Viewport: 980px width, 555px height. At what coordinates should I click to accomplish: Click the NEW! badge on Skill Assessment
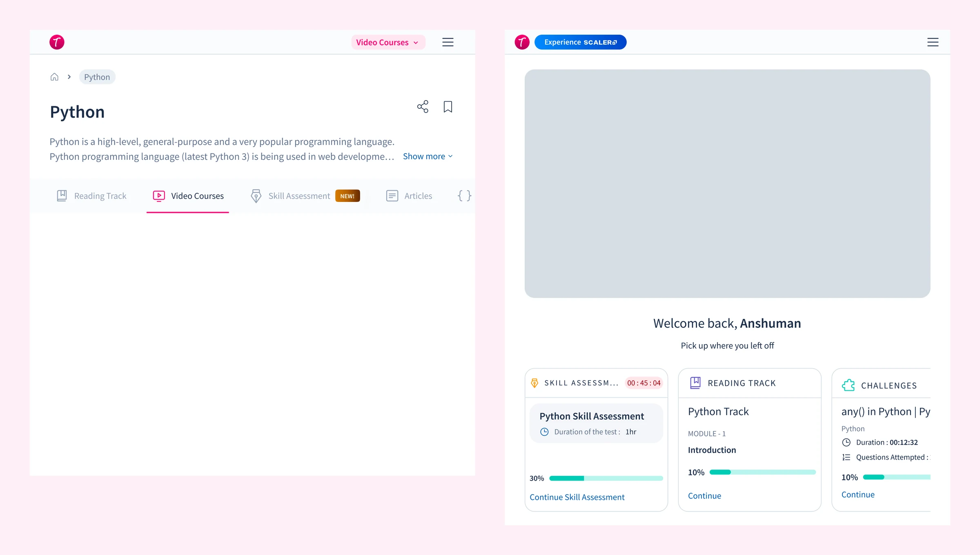click(x=347, y=196)
